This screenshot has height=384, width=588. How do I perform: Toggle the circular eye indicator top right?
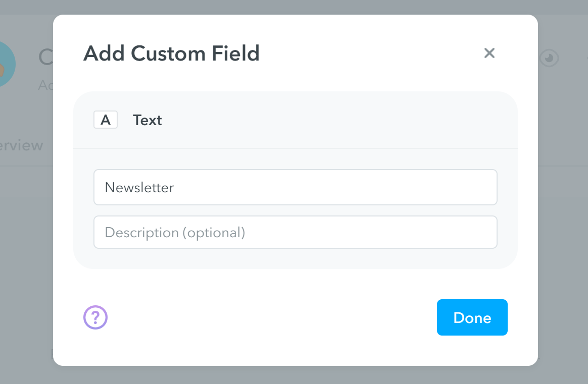pyautogui.click(x=549, y=58)
